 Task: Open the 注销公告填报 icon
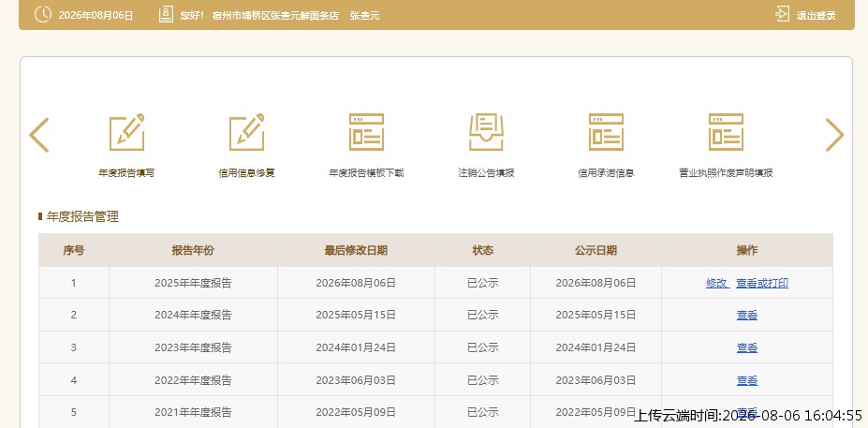486,132
